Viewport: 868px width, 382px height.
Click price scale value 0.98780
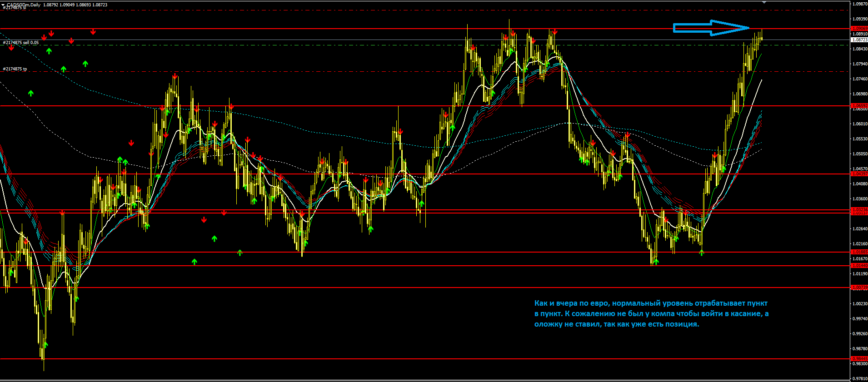pos(859,349)
